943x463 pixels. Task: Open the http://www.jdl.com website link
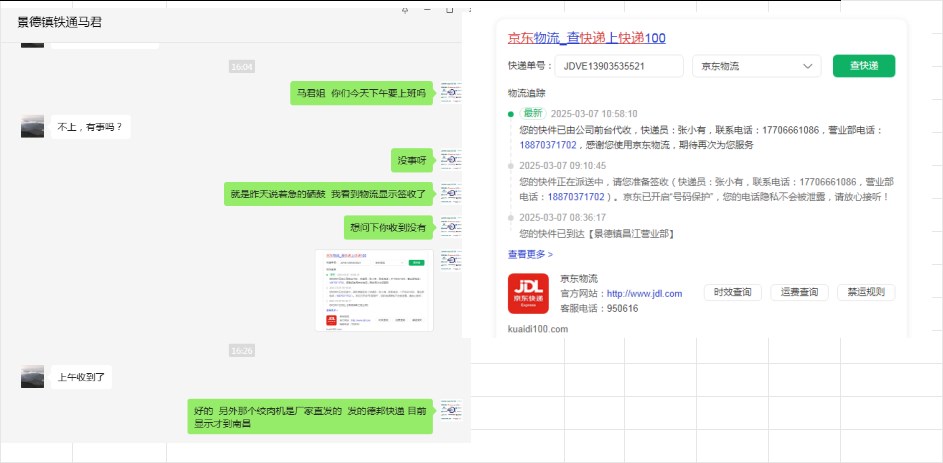pos(644,293)
